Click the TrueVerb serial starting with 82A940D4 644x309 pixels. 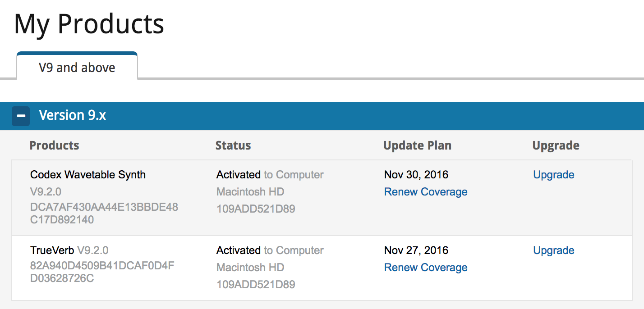[102, 272]
